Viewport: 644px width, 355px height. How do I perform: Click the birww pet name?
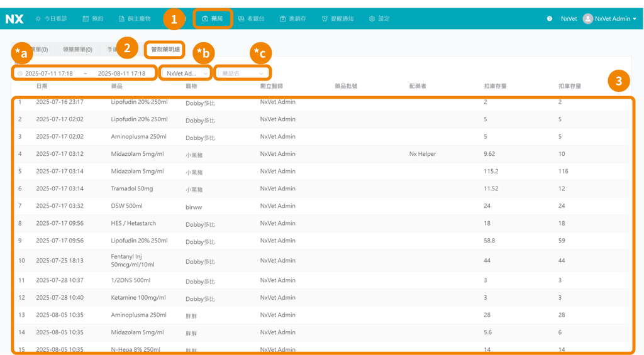pyautogui.click(x=194, y=207)
